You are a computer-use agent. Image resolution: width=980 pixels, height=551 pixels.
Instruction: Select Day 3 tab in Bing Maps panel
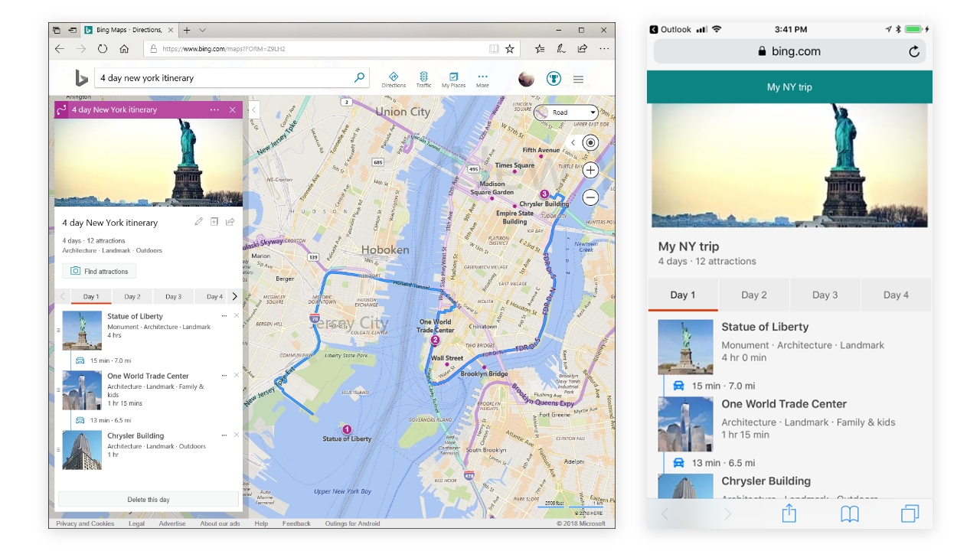[174, 297]
